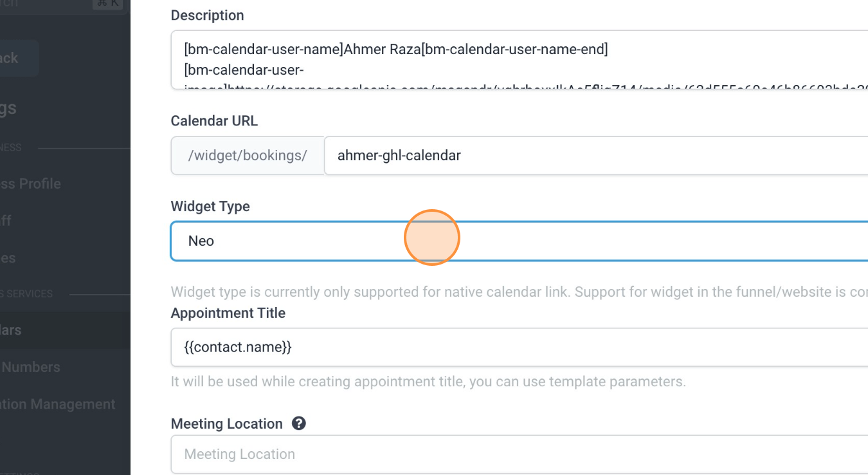This screenshot has width=868, height=475.
Task: Click the Description field label
Action: 207,15
